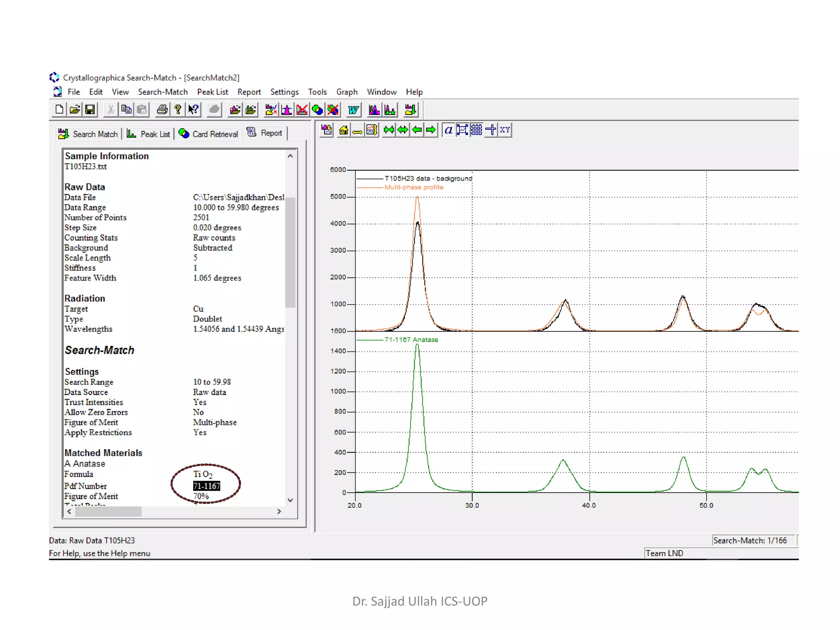The width and height of the screenshot is (840, 630).
Task: Open the Search-Match menu
Action: coord(162,92)
